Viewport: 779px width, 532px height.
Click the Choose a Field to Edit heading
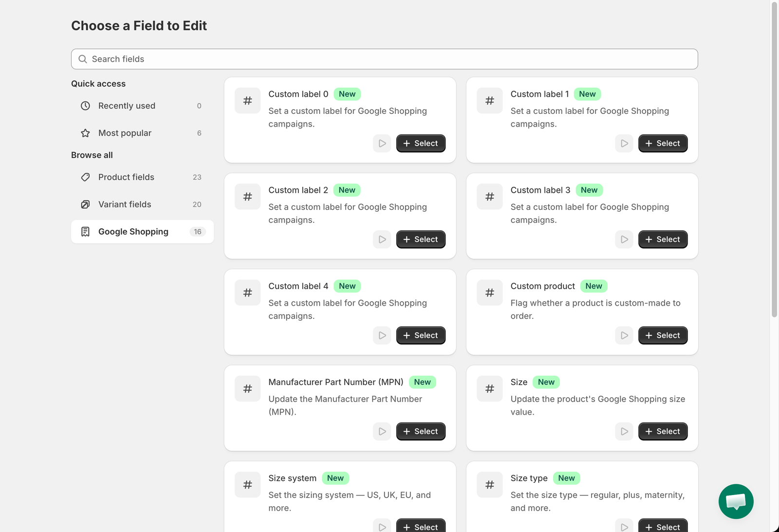[139, 26]
